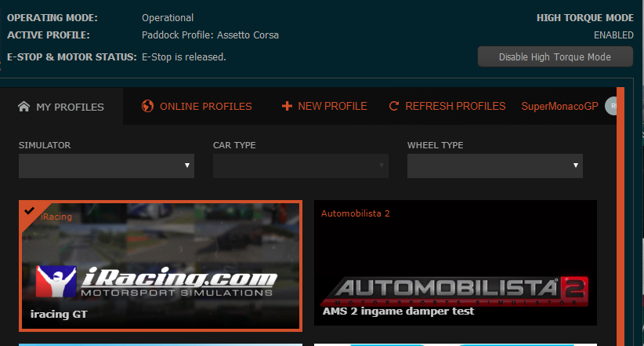Open SuperMonacoGP account link

[x=559, y=106]
